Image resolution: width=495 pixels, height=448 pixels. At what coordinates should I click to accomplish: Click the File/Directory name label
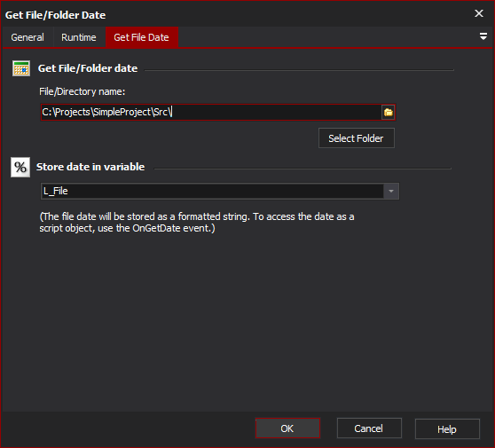click(x=82, y=91)
